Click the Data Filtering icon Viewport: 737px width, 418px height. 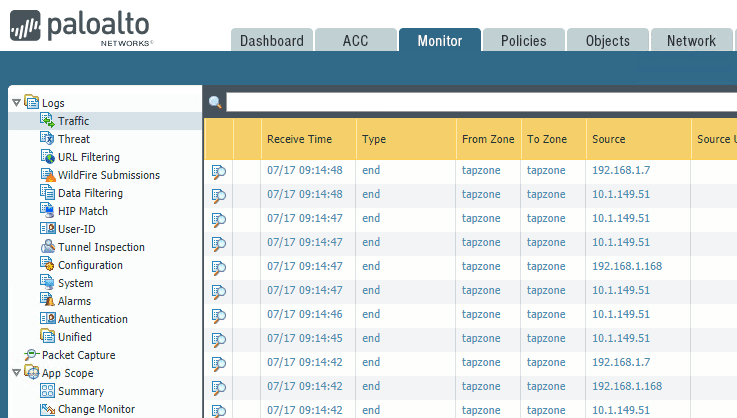[x=47, y=192]
